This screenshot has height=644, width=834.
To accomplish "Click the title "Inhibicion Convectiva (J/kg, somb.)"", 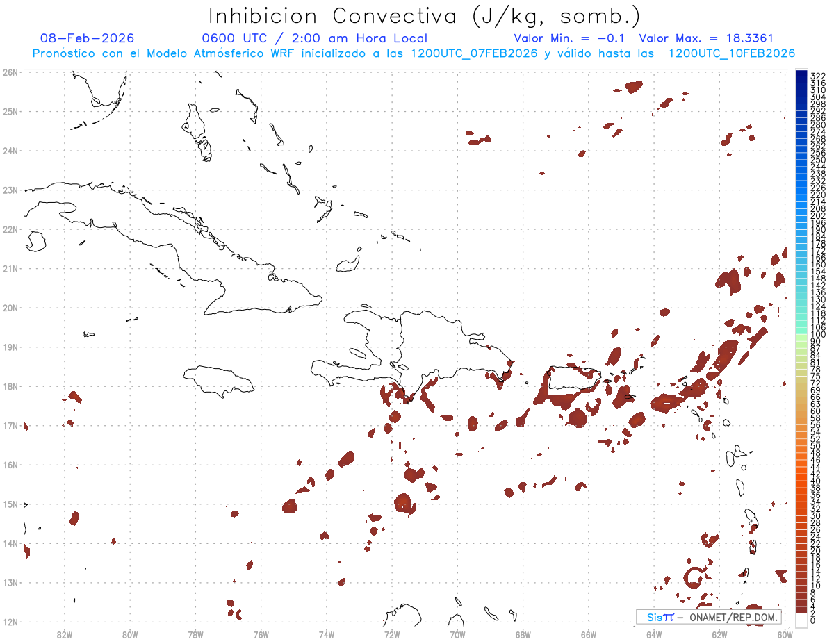I will tap(425, 17).
